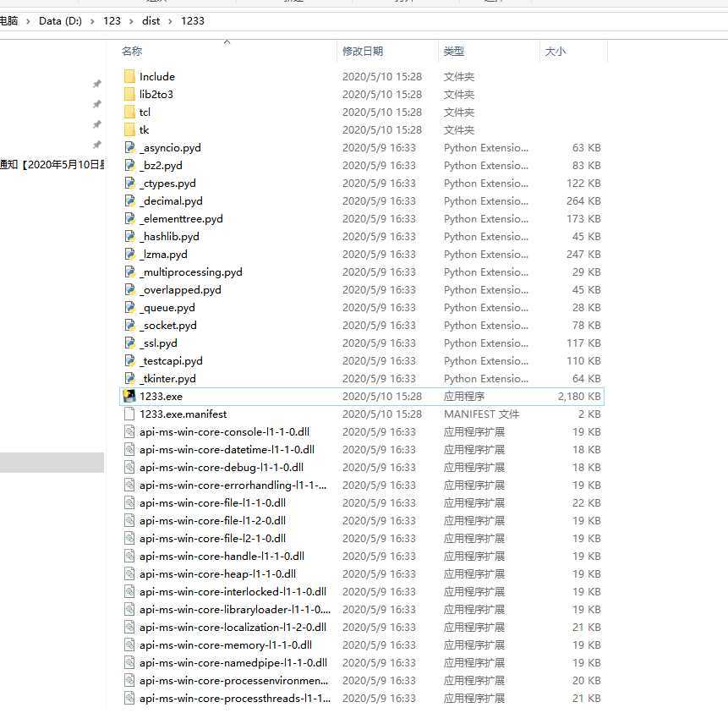This screenshot has height=724, width=728.
Task: Navigate to Data (D:) in breadcrumb
Action: [60, 21]
